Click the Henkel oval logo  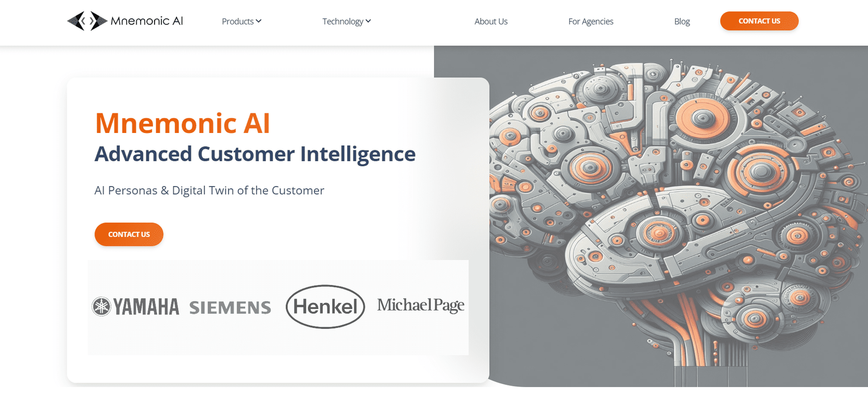point(325,307)
